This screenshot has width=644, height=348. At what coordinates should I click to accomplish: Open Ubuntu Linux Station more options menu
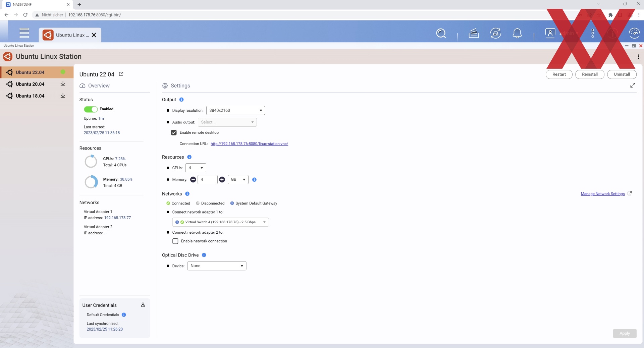click(x=638, y=57)
